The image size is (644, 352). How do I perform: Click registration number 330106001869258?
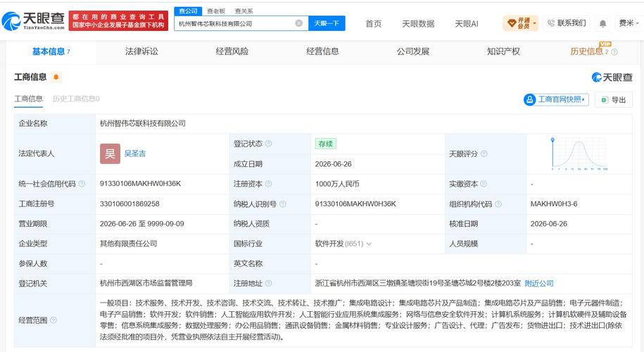(130, 203)
